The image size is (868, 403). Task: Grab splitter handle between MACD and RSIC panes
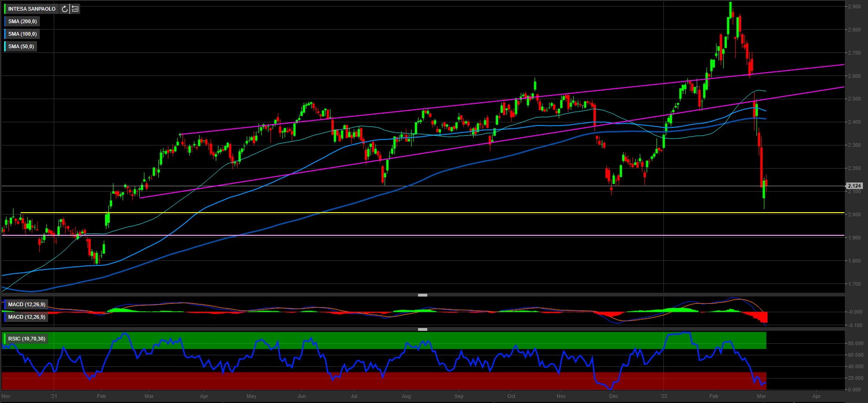click(422, 329)
